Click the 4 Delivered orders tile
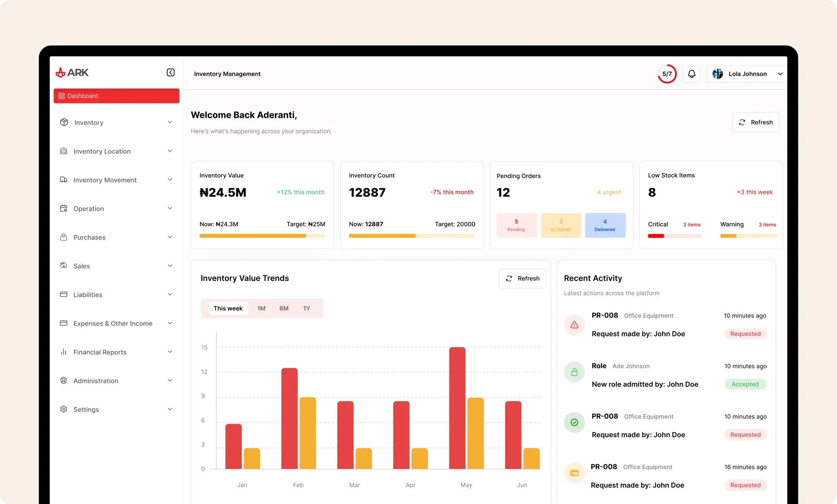The height and width of the screenshot is (504, 837). click(x=605, y=225)
